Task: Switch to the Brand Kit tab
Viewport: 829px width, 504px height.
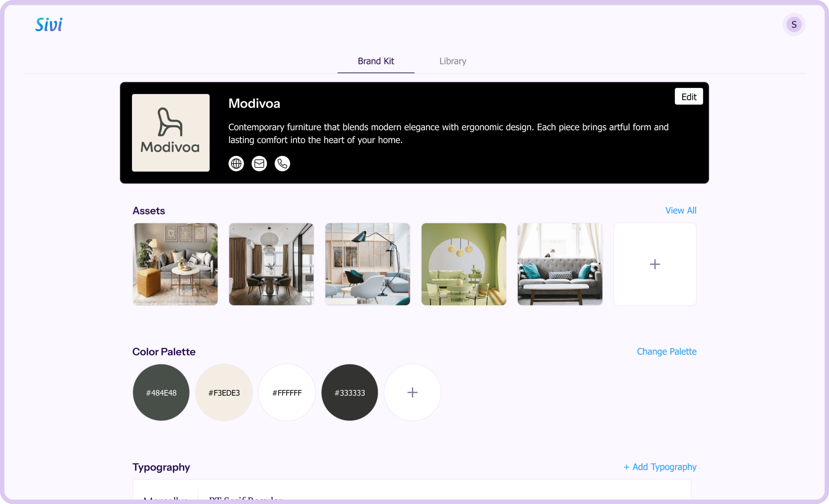Action: coord(376,61)
